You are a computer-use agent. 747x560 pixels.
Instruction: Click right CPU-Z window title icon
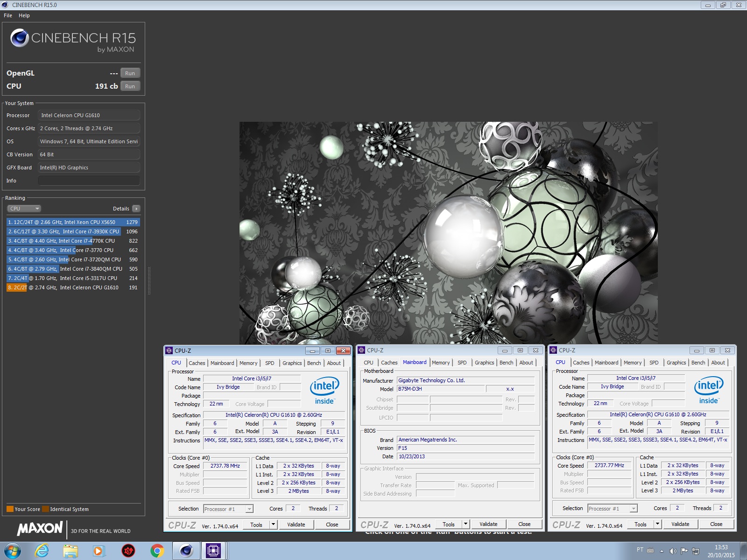[x=553, y=350]
